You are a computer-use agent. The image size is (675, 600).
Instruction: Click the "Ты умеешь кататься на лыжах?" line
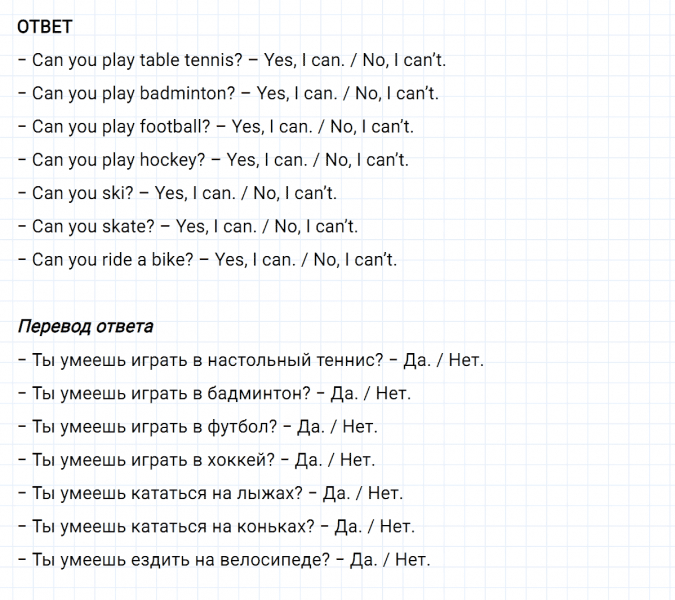(x=167, y=493)
